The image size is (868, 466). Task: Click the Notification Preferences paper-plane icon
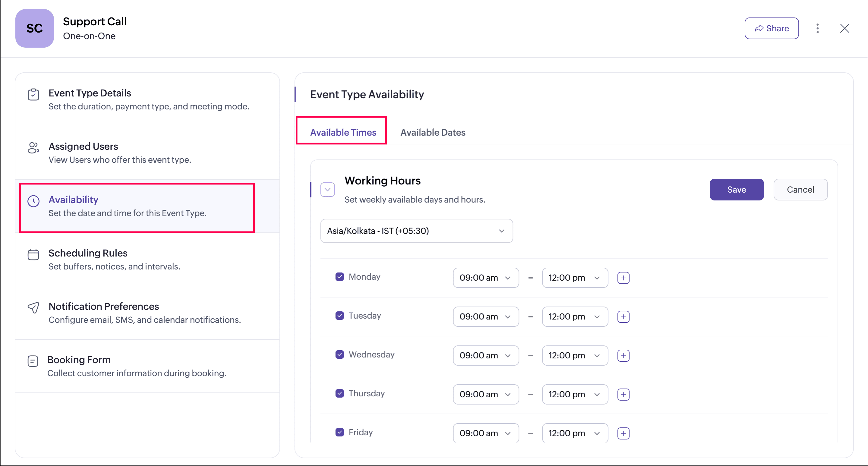33,307
